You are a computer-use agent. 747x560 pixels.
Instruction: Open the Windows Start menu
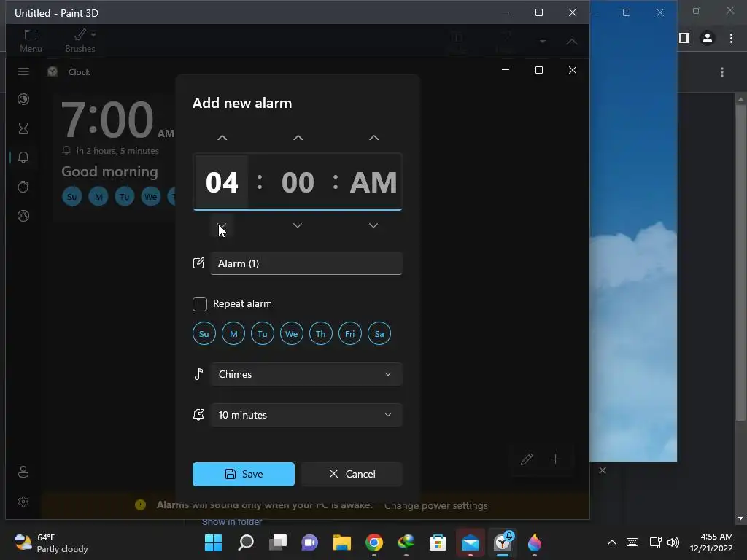(x=214, y=542)
